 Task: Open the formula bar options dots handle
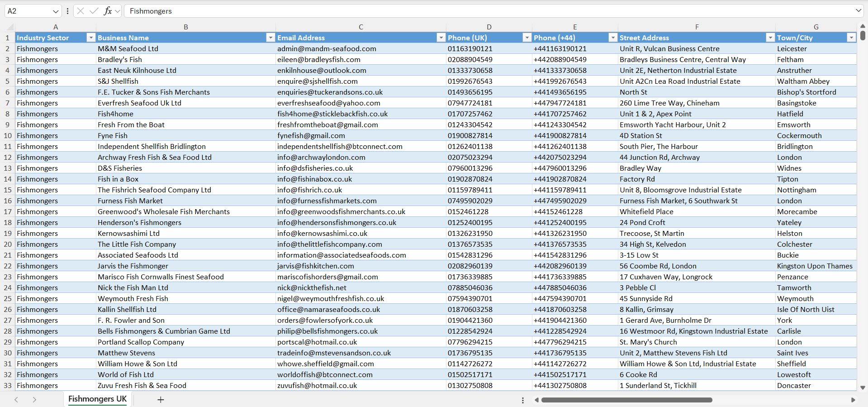click(67, 11)
